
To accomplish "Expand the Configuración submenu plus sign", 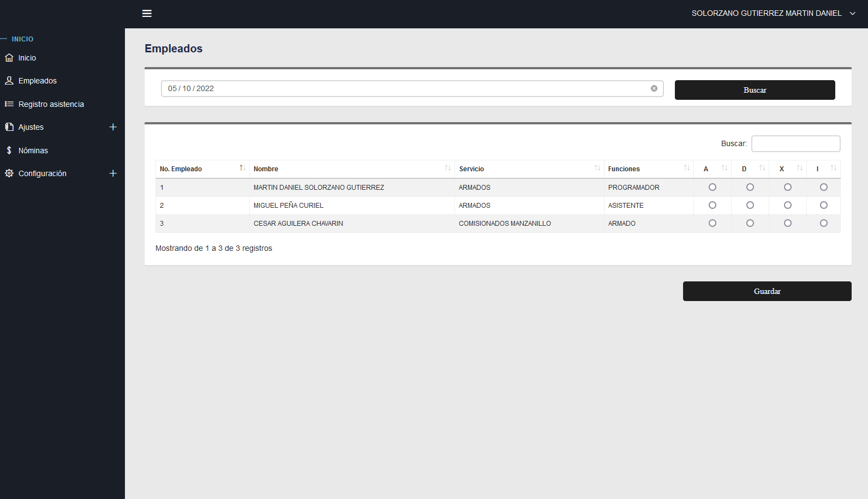I will (x=113, y=173).
